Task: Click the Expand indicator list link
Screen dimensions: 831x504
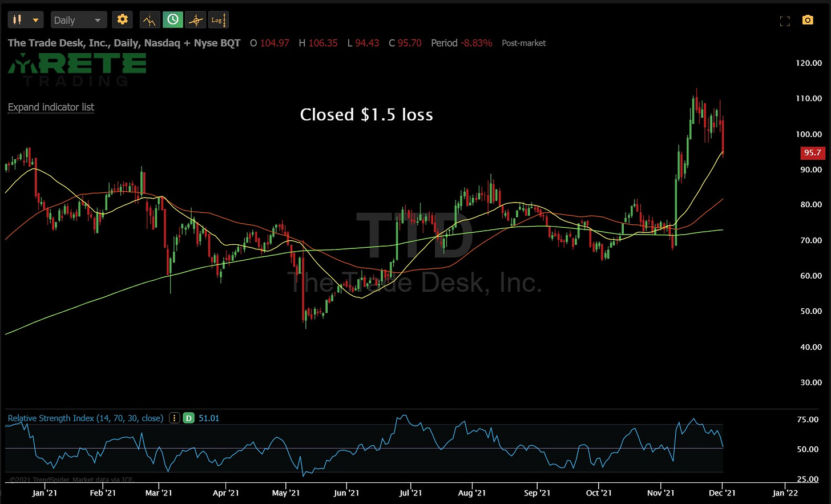Action: coord(51,107)
